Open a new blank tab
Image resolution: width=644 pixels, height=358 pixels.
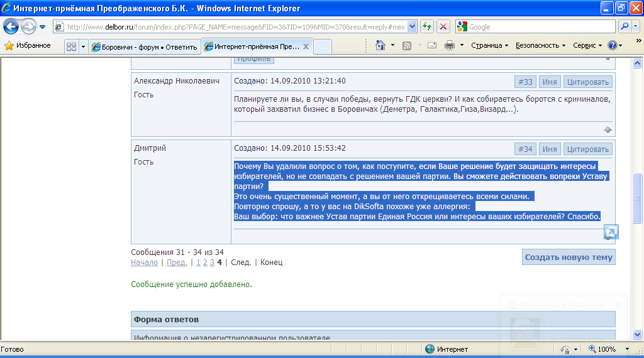click(323, 46)
